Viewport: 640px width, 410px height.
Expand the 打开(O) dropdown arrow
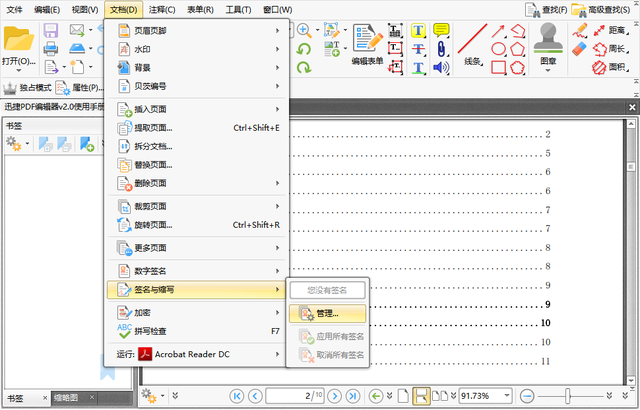[x=18, y=71]
